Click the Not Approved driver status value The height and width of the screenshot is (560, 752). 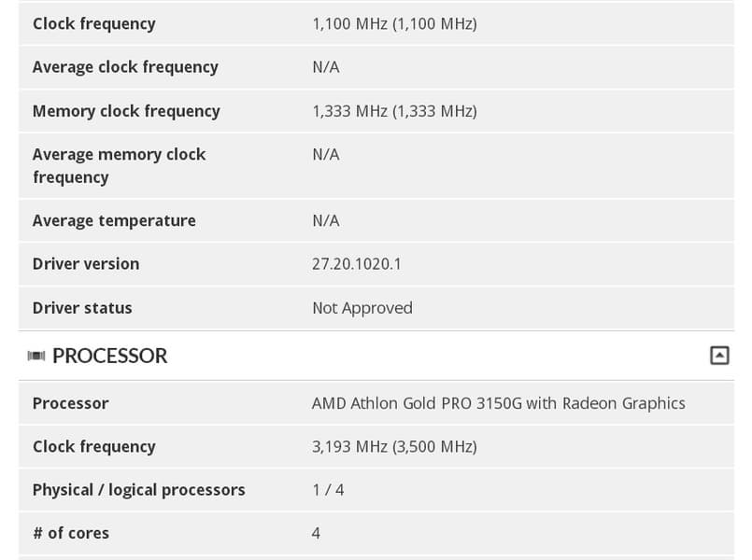[x=362, y=308]
